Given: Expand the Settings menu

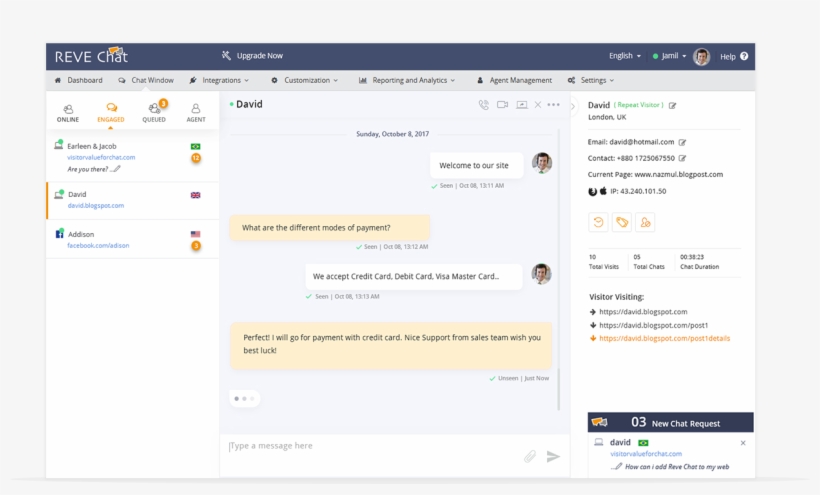Looking at the screenshot, I should coord(591,80).
